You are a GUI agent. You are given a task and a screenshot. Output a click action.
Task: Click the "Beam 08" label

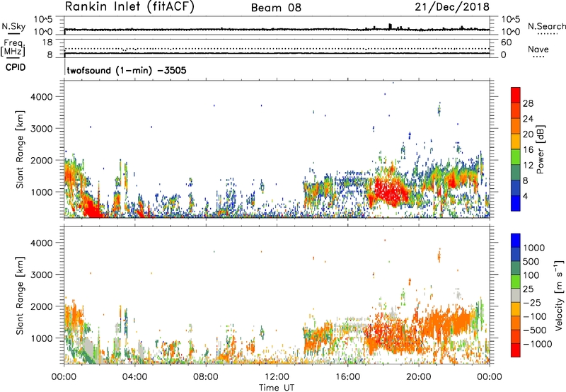point(276,8)
